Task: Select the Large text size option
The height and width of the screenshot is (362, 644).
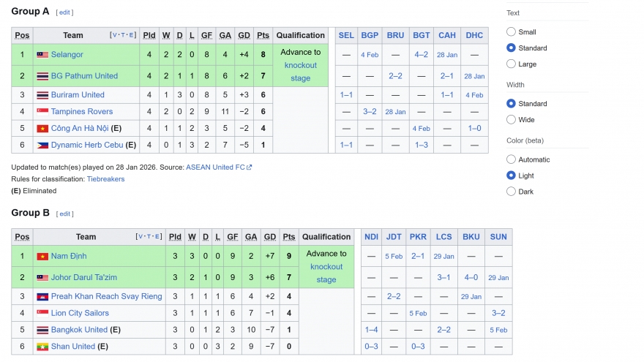Action: pos(511,64)
